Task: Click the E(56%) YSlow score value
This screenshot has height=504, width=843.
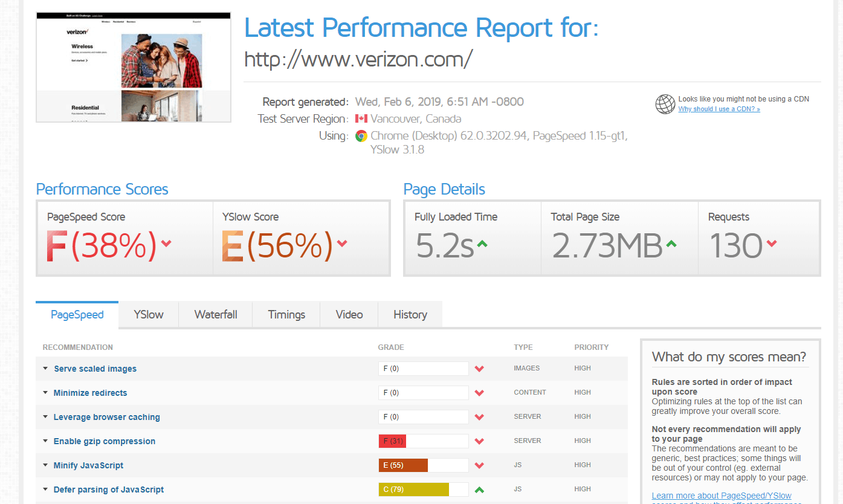Action: (x=277, y=247)
